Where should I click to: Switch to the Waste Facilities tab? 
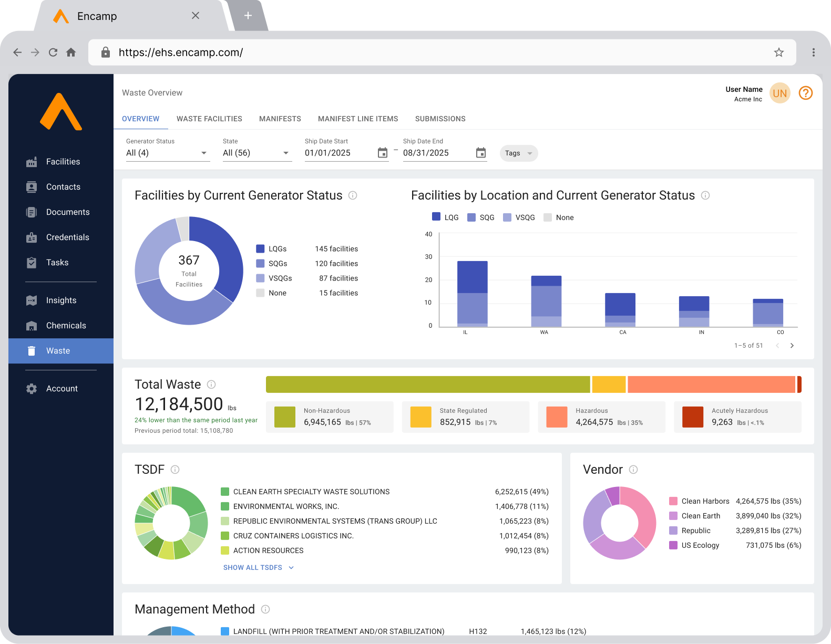click(x=209, y=119)
